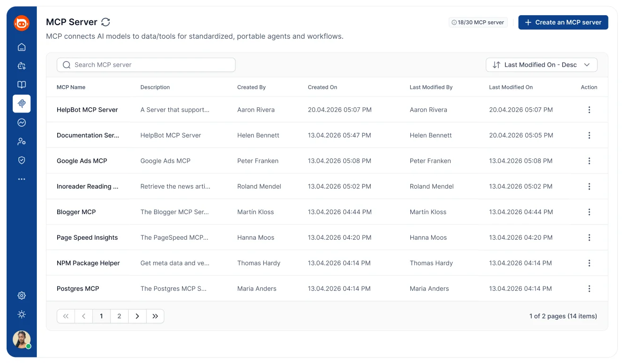The width and height of the screenshot is (624, 364).
Task: Refresh the MCP Server list
Action: (106, 22)
